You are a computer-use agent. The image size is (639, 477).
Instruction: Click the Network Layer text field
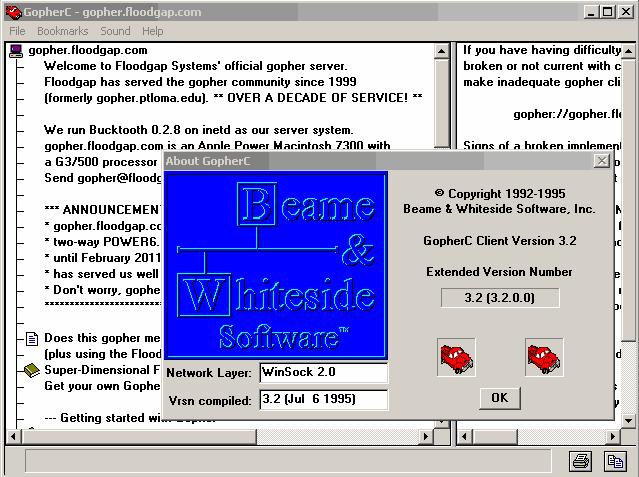(322, 372)
